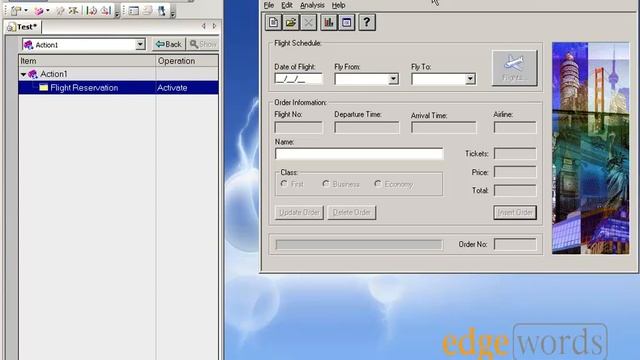Click the Insert Order button
This screenshot has height=360, width=640.
[x=515, y=212]
